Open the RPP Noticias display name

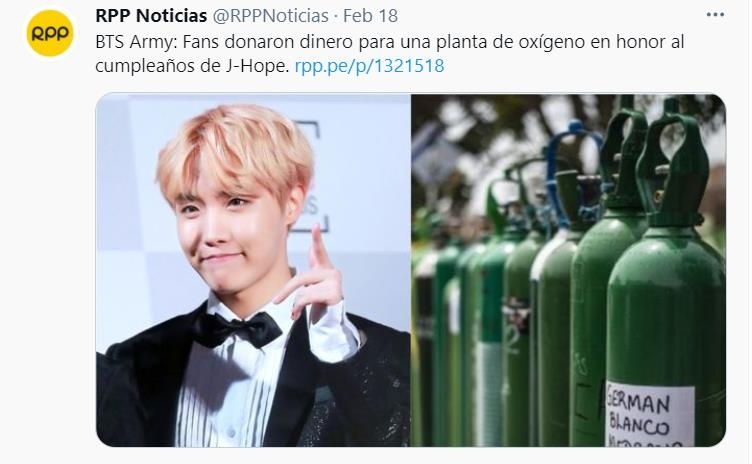pos(151,16)
